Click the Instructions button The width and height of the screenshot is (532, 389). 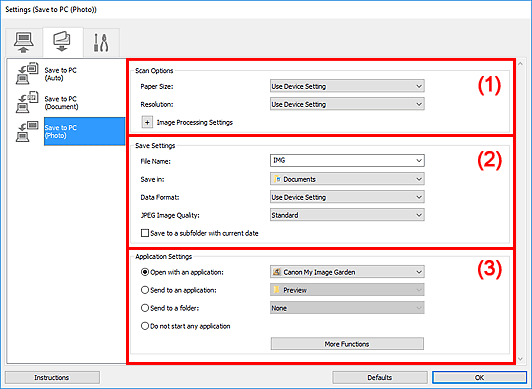point(52,377)
